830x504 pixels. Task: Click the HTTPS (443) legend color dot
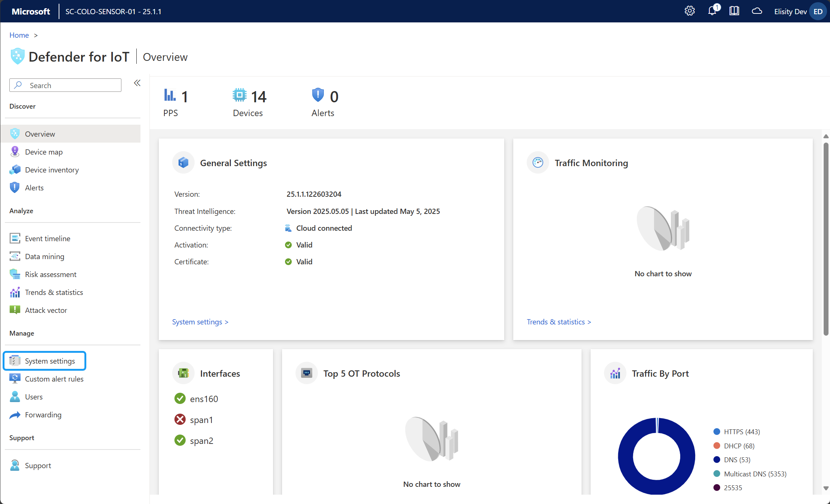(x=716, y=432)
